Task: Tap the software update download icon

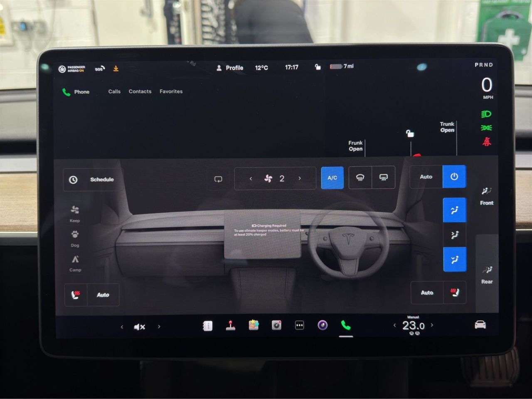Action: [116, 68]
